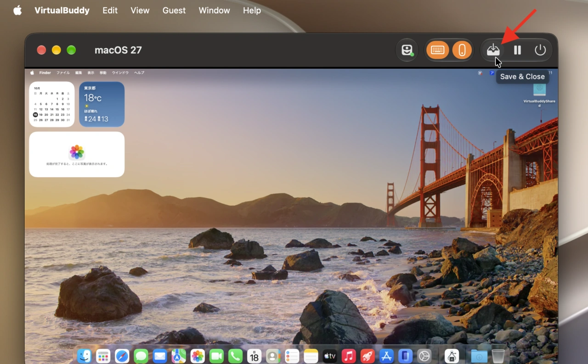Toggle keyboard capture in the VM toolbar

coord(438,50)
